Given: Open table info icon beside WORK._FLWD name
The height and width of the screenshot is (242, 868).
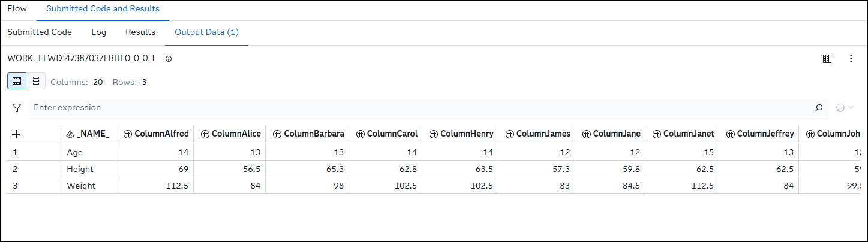Looking at the screenshot, I should pos(169,59).
